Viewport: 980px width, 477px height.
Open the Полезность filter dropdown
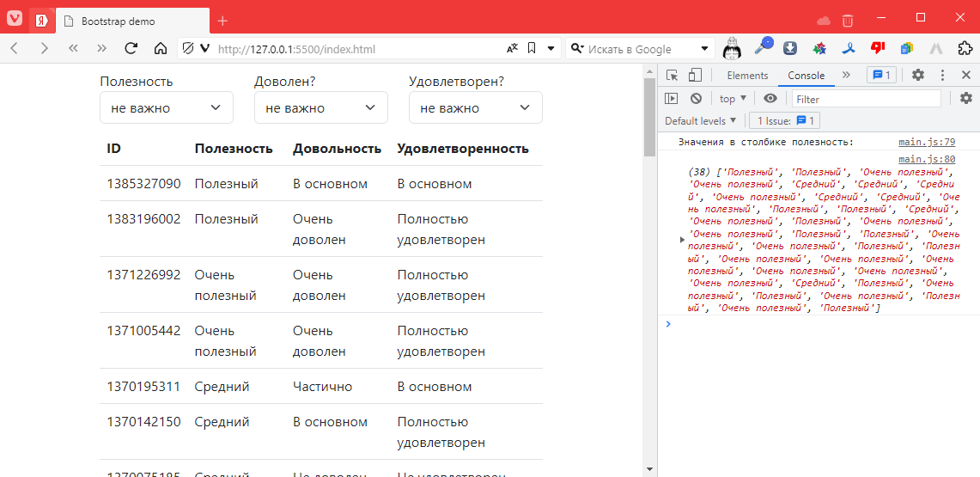[167, 108]
